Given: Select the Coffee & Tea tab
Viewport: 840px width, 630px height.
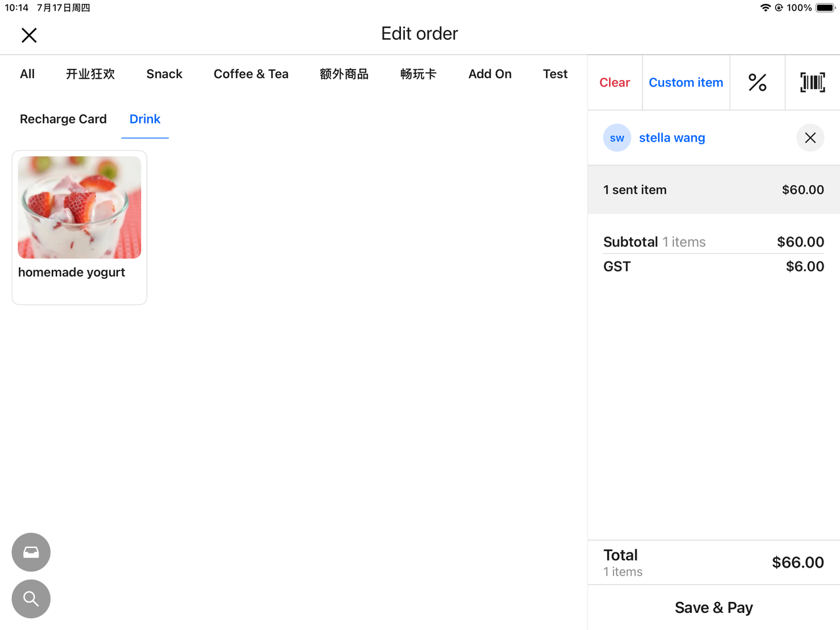Looking at the screenshot, I should click(251, 74).
